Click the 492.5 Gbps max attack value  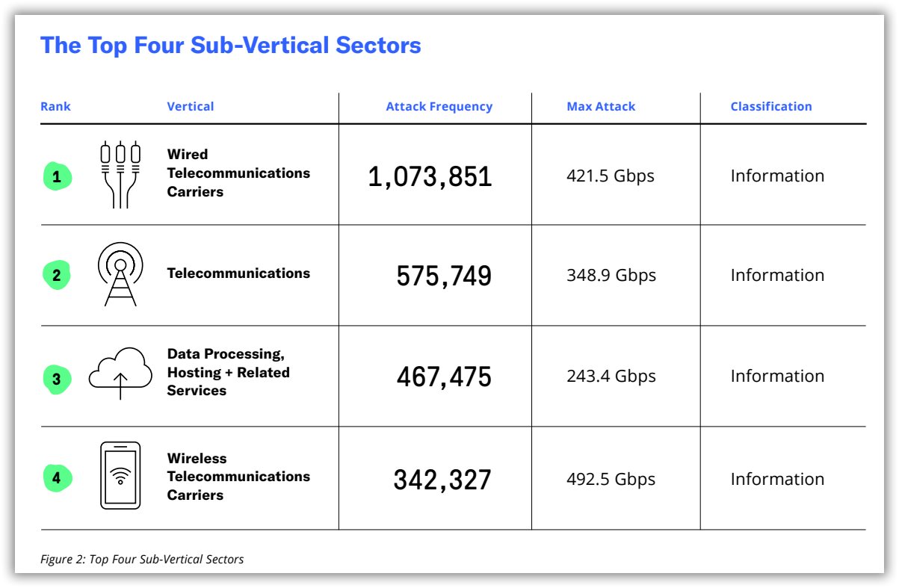(x=611, y=479)
